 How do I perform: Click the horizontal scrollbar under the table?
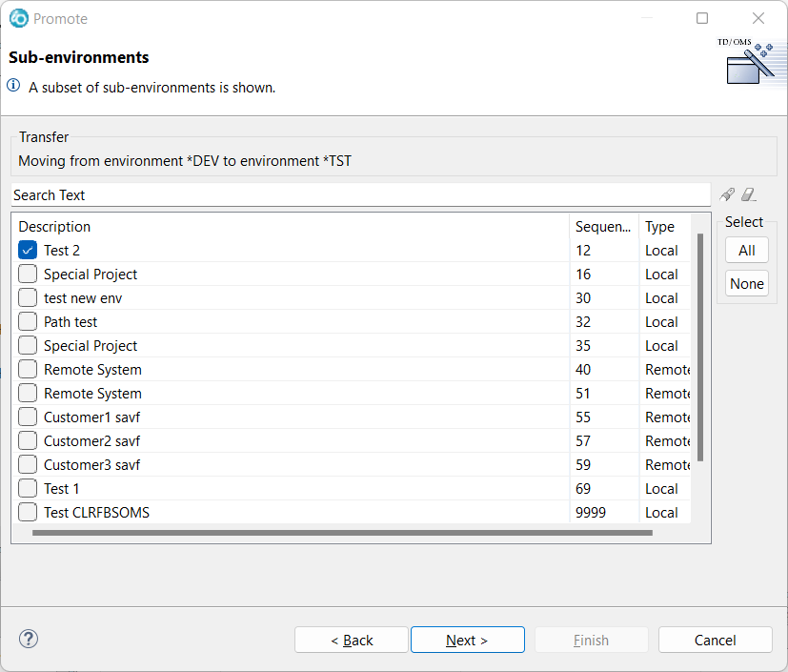(x=342, y=533)
